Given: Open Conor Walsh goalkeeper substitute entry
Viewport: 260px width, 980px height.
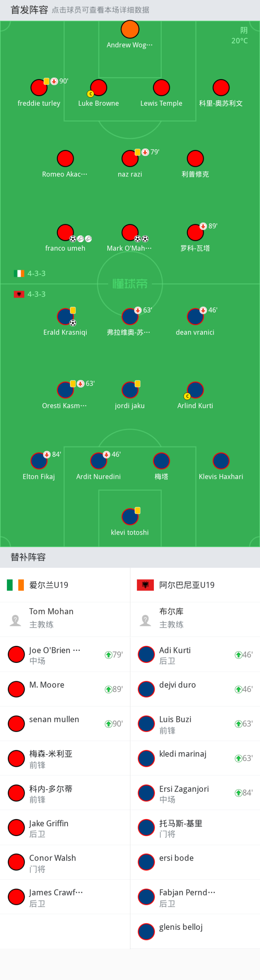Looking at the screenshot, I should (x=65, y=862).
